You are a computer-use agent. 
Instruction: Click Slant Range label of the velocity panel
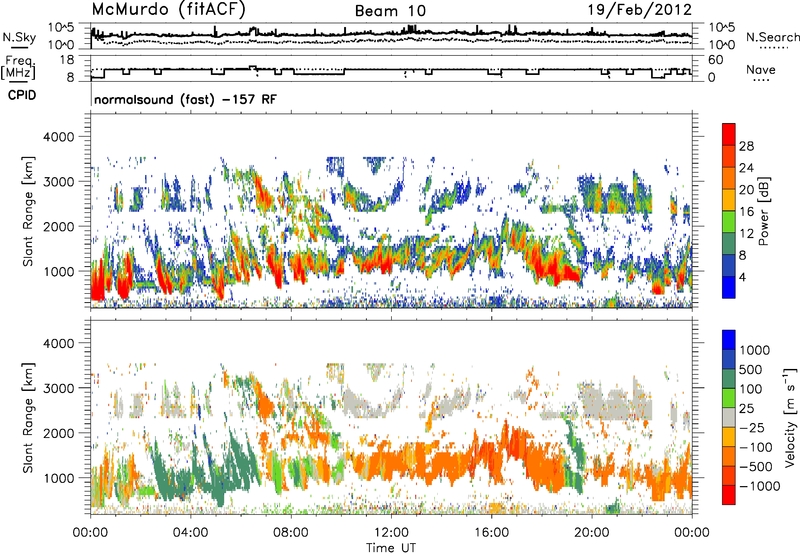(28, 418)
